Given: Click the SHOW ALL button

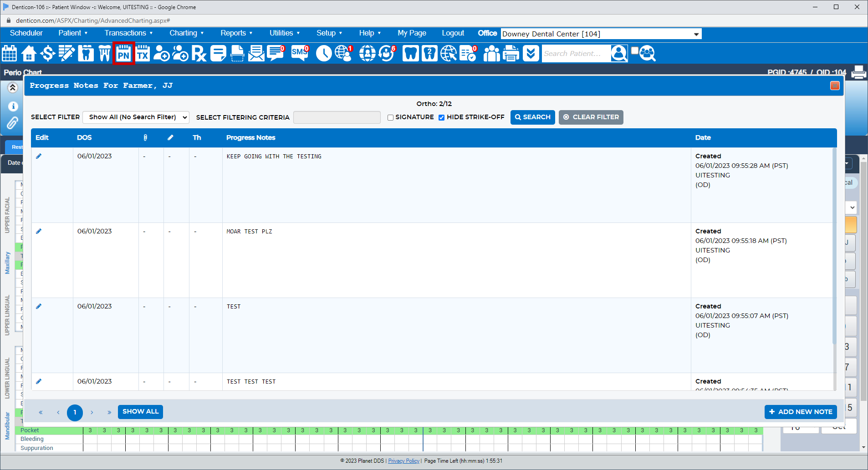Looking at the screenshot, I should pyautogui.click(x=140, y=412).
